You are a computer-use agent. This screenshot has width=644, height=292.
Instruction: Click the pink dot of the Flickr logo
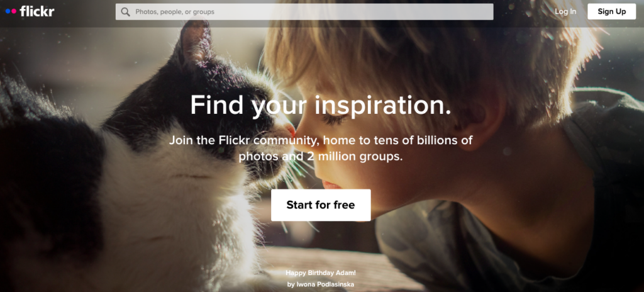pyautogui.click(x=14, y=11)
